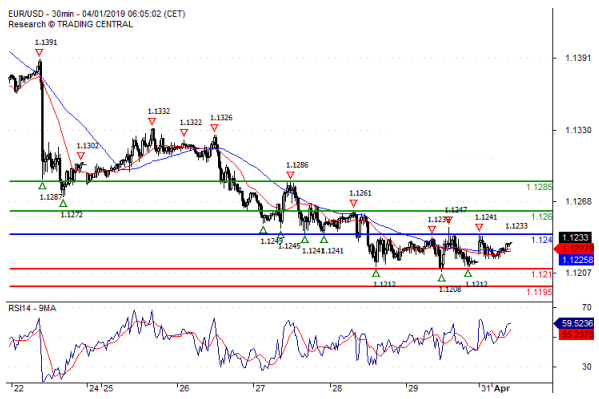Select the black 1.1233 current price tag

click(576, 237)
